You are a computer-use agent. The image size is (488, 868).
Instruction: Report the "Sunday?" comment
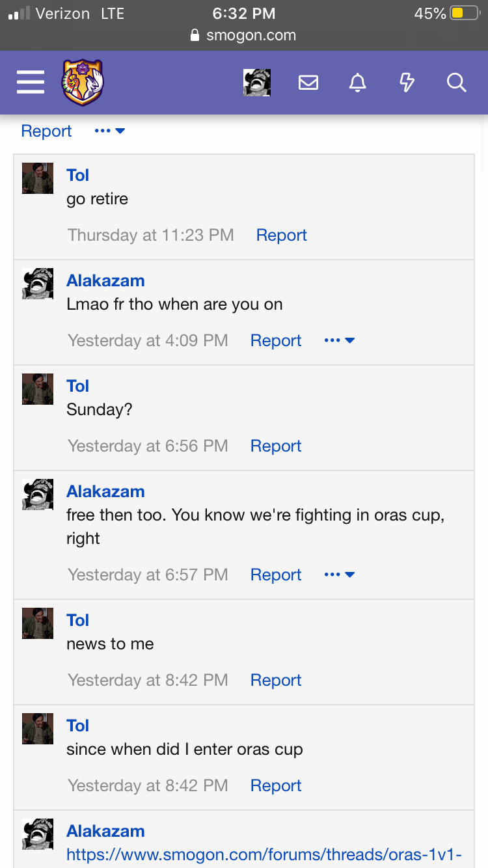click(276, 446)
